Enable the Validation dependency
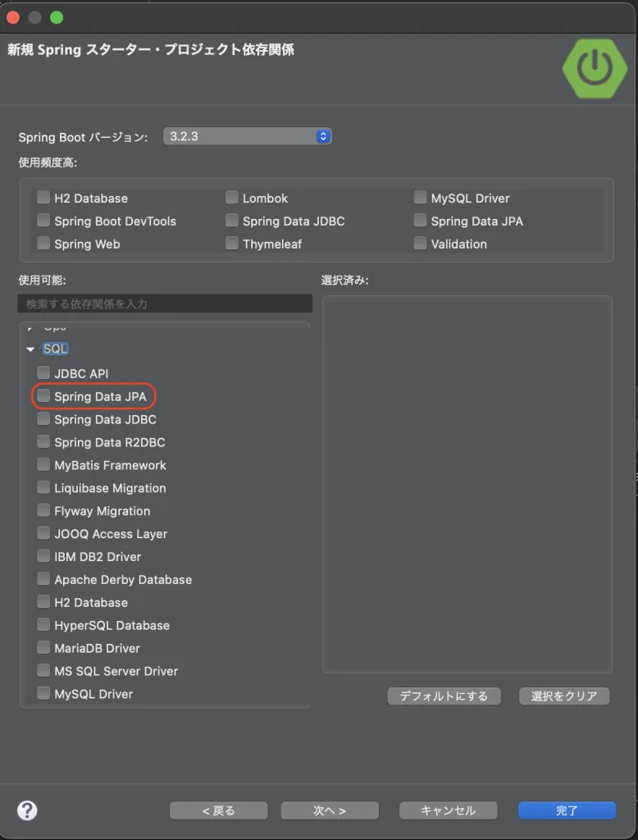 421,244
